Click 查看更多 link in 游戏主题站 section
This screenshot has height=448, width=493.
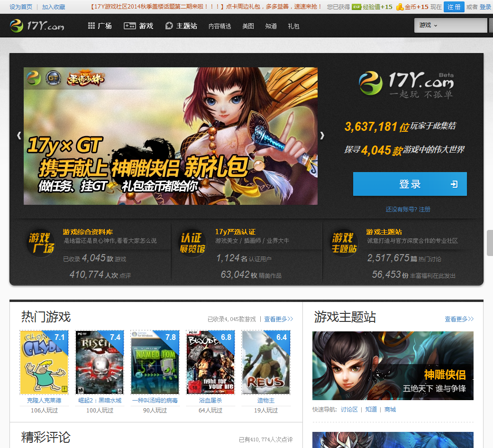[459, 319]
